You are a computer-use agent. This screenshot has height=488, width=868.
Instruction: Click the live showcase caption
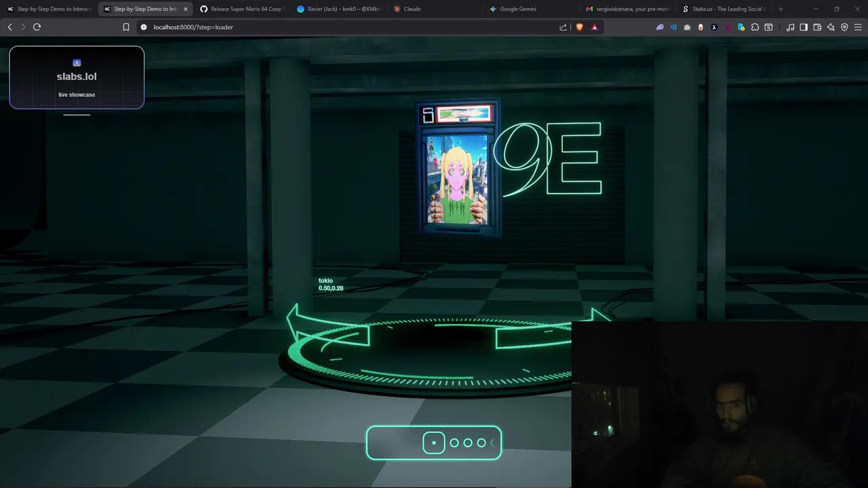(x=77, y=95)
